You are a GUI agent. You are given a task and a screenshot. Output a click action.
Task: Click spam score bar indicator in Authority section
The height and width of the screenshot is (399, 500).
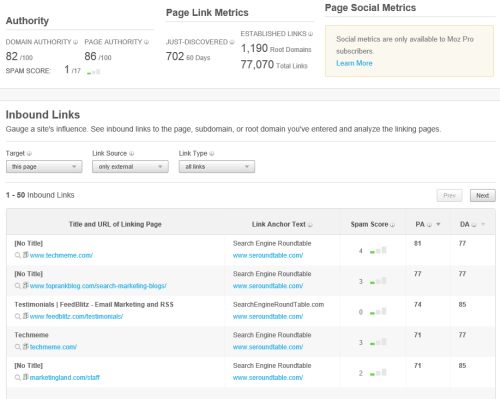94,72
